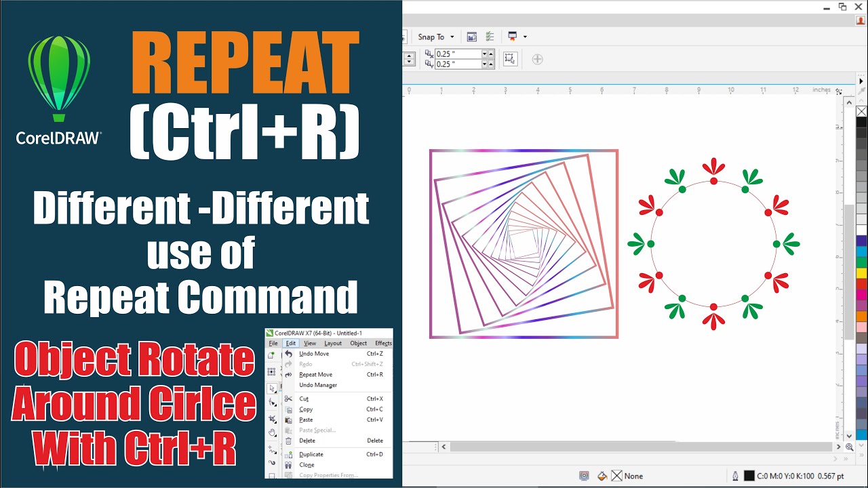Pick the black swatch in color palette
The image size is (868, 488).
click(861, 123)
